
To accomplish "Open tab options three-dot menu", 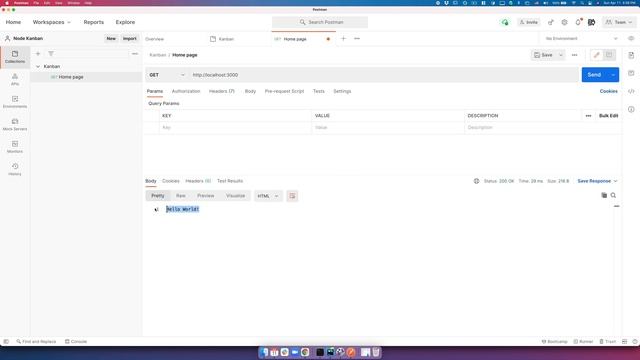I will pos(357,38).
